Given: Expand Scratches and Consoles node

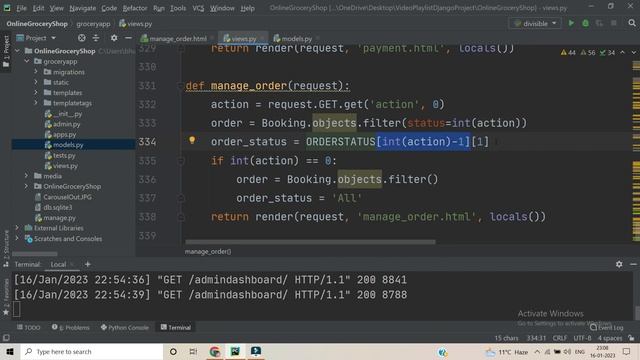Looking at the screenshot, I should (17, 238).
